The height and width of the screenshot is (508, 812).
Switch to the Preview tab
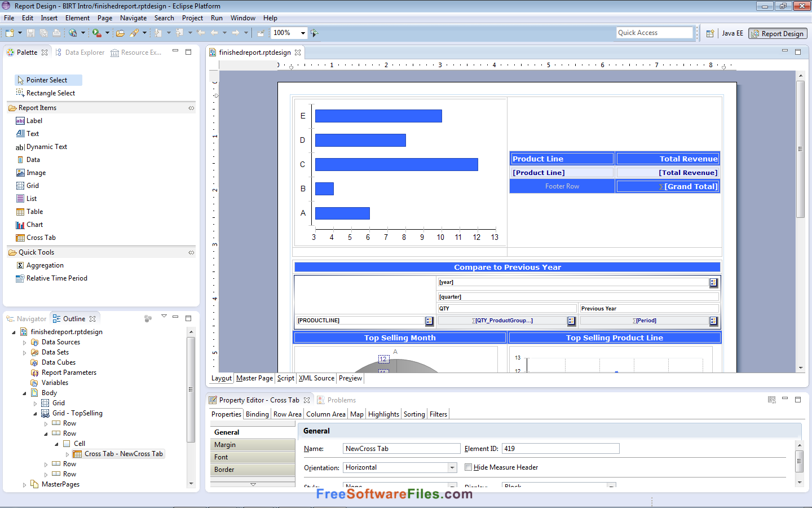350,378
